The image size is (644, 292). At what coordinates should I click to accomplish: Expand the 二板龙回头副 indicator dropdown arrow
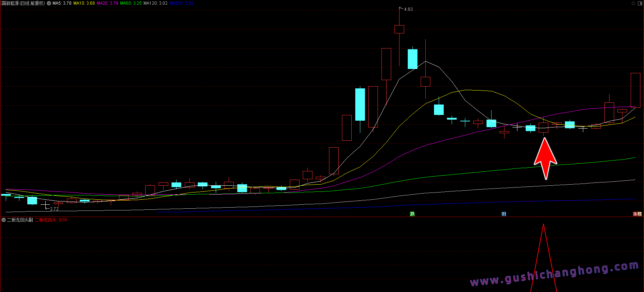[4, 220]
